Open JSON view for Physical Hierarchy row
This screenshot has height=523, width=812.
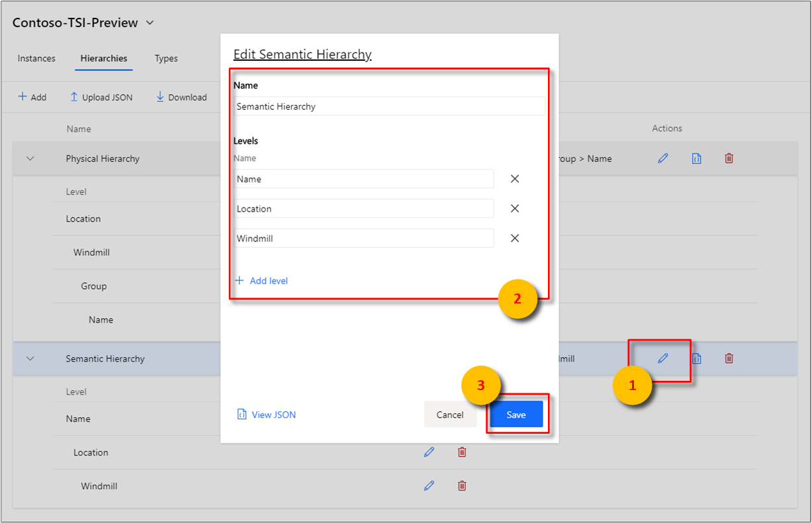point(696,159)
